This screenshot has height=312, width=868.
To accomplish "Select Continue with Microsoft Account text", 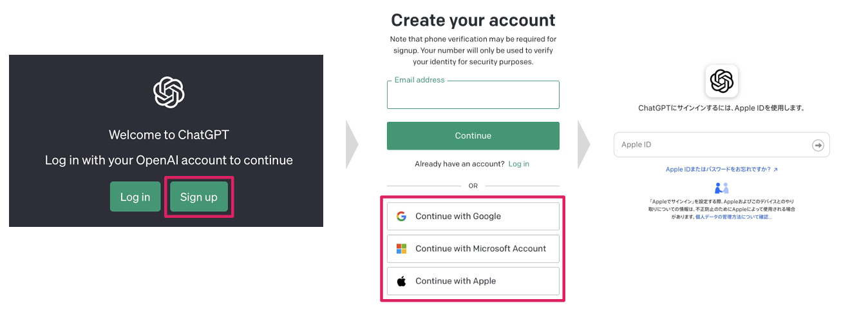I will pos(480,249).
